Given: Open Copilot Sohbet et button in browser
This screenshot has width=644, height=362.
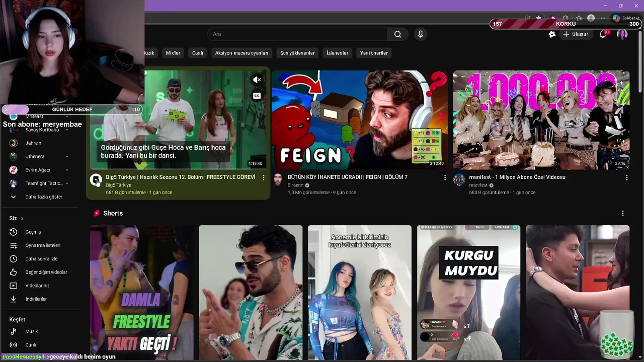Looking at the screenshot, I should pyautogui.click(x=626, y=18).
